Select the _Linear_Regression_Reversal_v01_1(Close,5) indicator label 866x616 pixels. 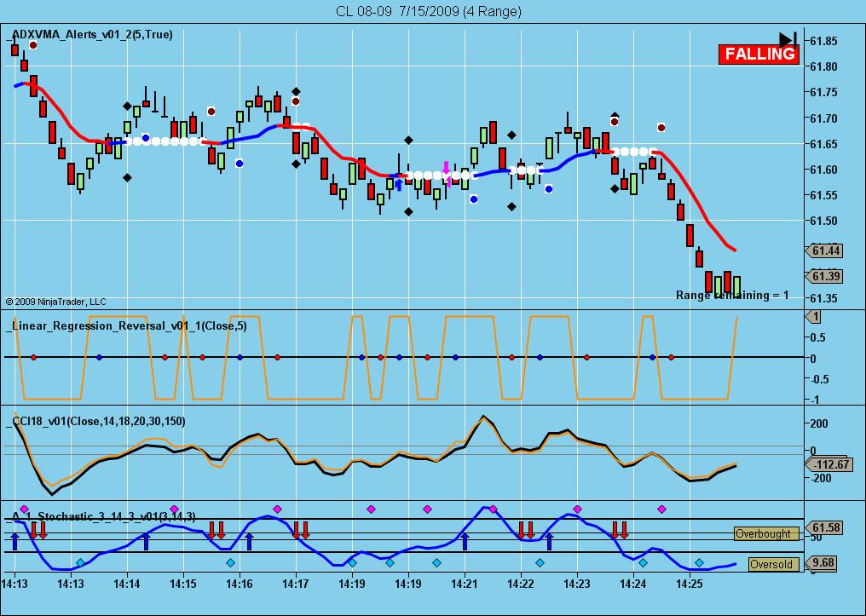[x=126, y=326]
